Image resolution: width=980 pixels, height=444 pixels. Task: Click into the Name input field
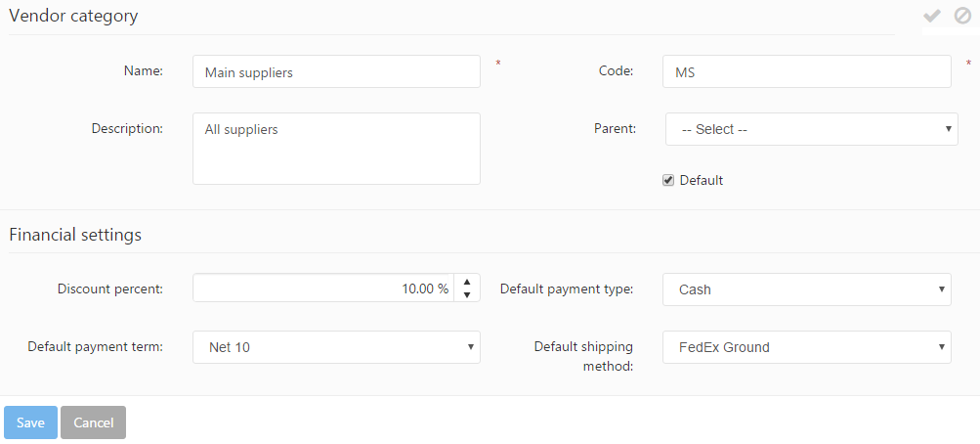tap(336, 71)
